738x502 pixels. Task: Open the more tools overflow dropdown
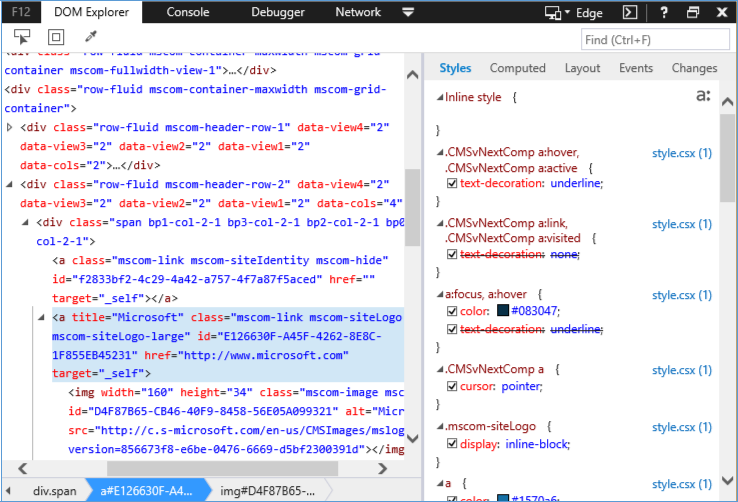408,13
